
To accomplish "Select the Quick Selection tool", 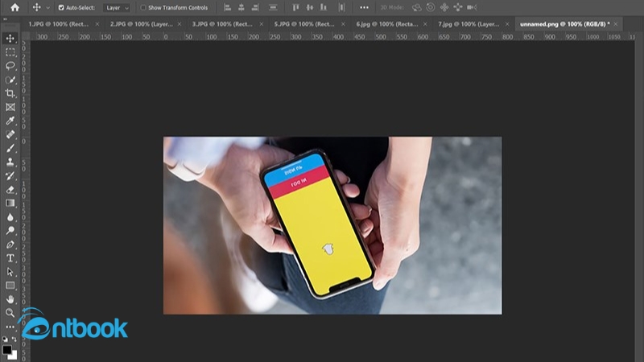I will click(10, 80).
